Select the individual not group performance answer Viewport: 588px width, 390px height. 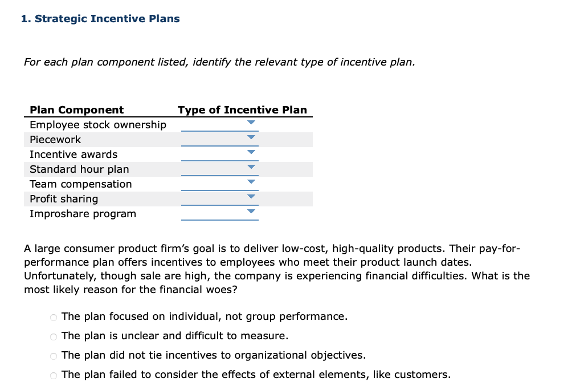tap(53, 318)
